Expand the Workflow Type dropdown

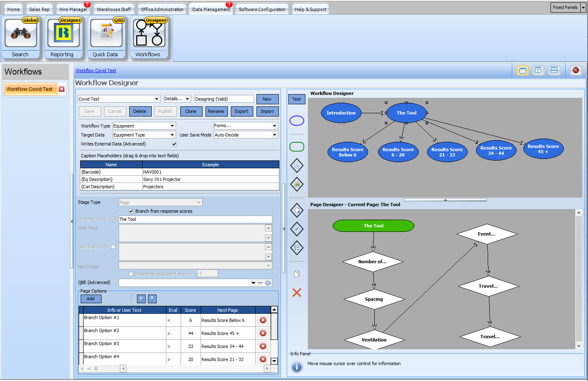tap(172, 126)
